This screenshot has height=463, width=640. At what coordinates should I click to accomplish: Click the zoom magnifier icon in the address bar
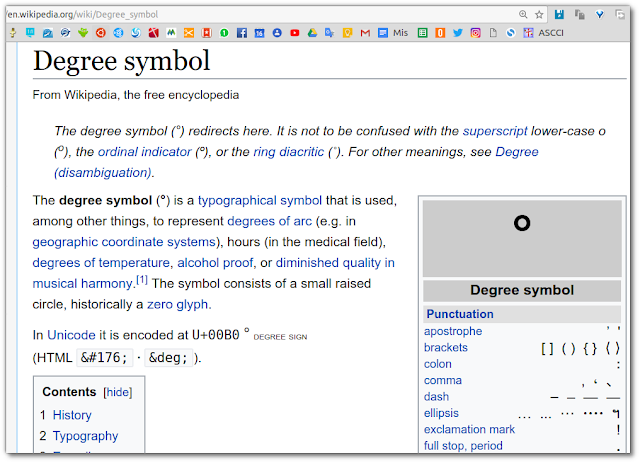pos(523,15)
